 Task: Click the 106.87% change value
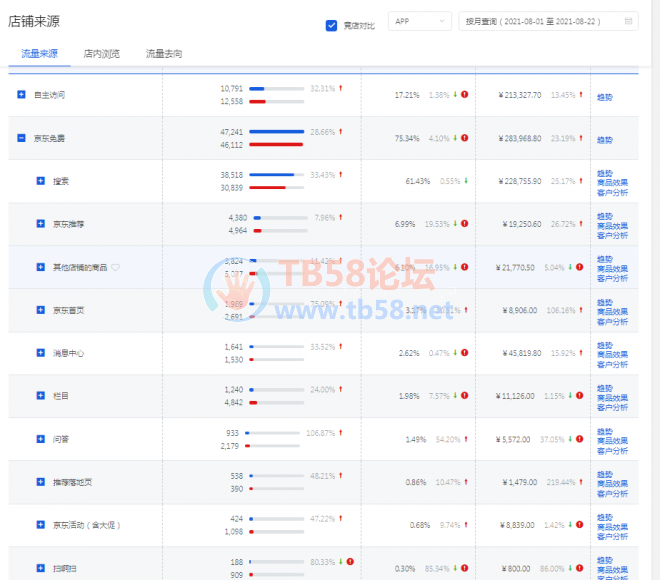[321, 433]
